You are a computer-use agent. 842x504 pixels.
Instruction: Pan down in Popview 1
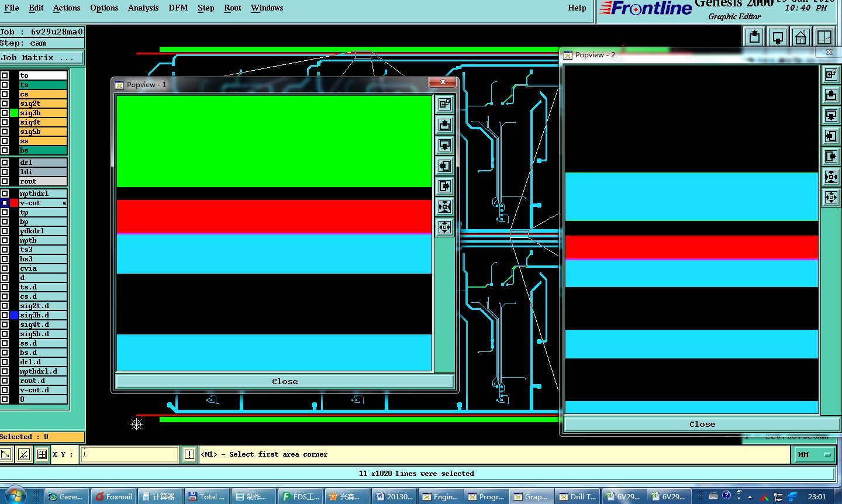[x=445, y=145]
